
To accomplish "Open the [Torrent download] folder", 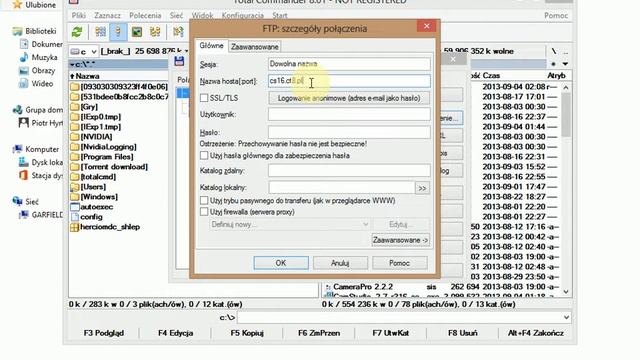I will [x=109, y=167].
